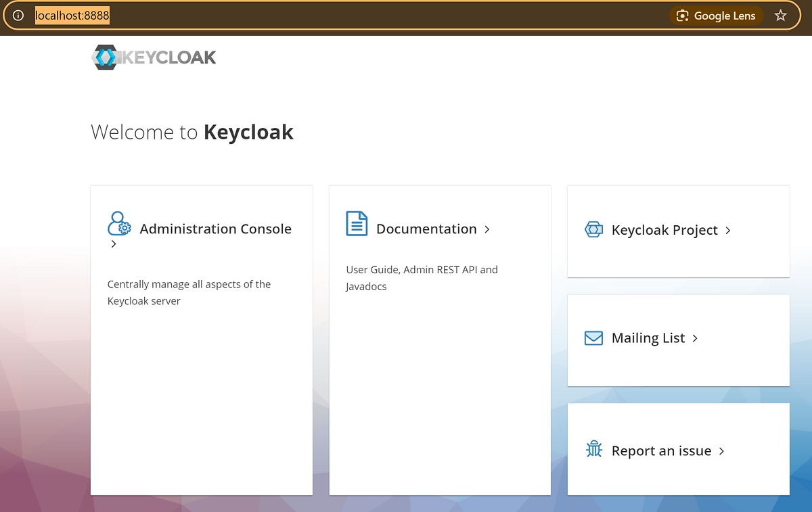Click the chevron next to Mailing List
The height and width of the screenshot is (512, 812).
click(695, 338)
